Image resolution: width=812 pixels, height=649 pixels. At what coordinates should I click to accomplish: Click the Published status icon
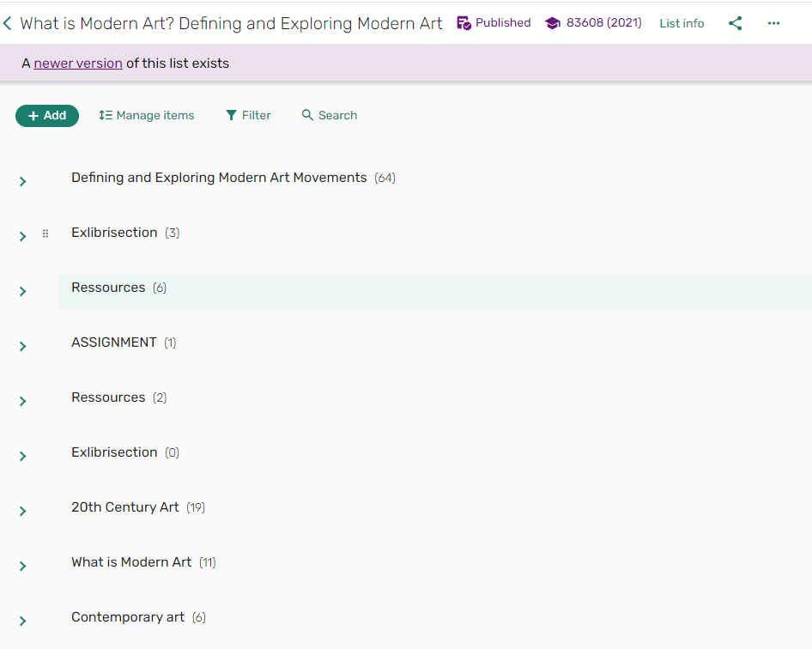464,23
